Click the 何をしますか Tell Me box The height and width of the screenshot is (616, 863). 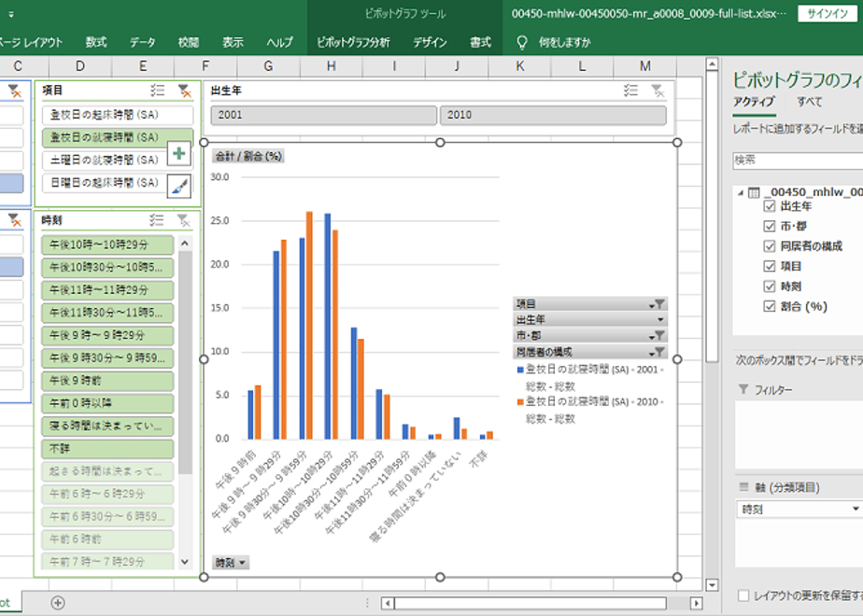point(565,42)
